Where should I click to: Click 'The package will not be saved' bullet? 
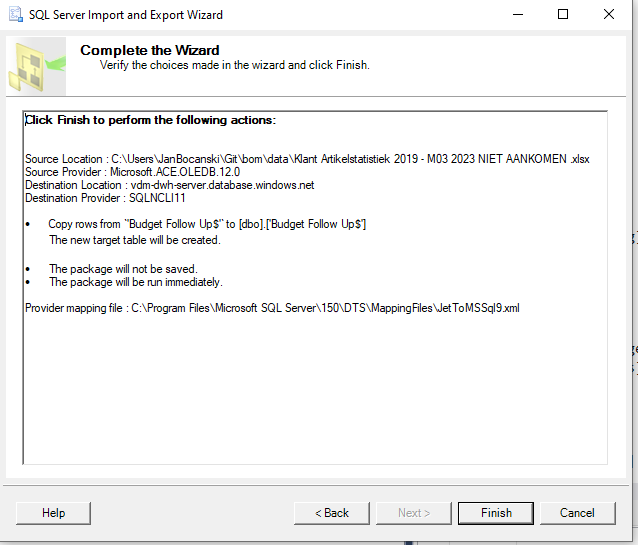pos(123,269)
